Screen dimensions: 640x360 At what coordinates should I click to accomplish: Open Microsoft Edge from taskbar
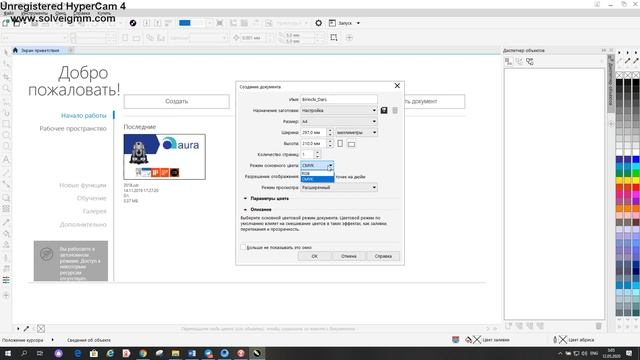[78, 353]
